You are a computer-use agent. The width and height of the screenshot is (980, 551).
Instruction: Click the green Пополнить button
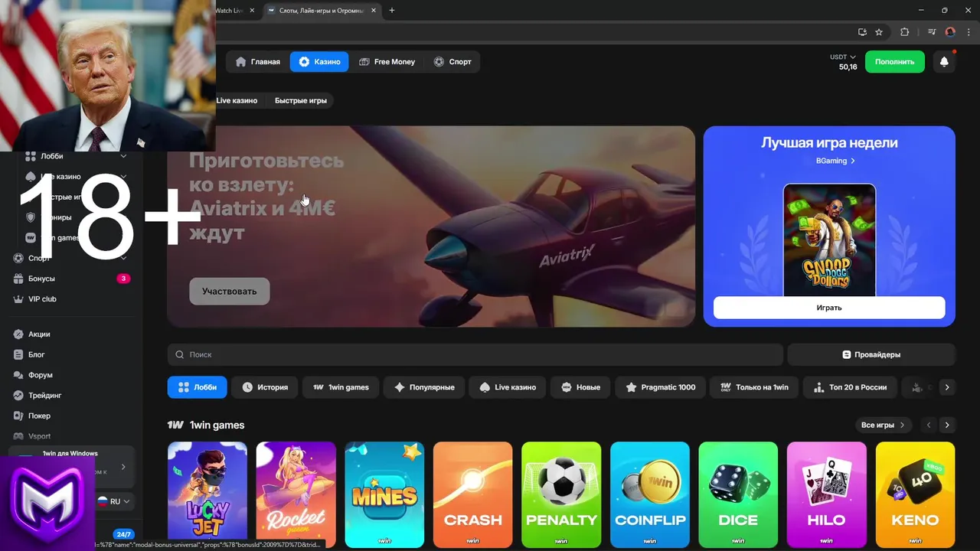894,62
